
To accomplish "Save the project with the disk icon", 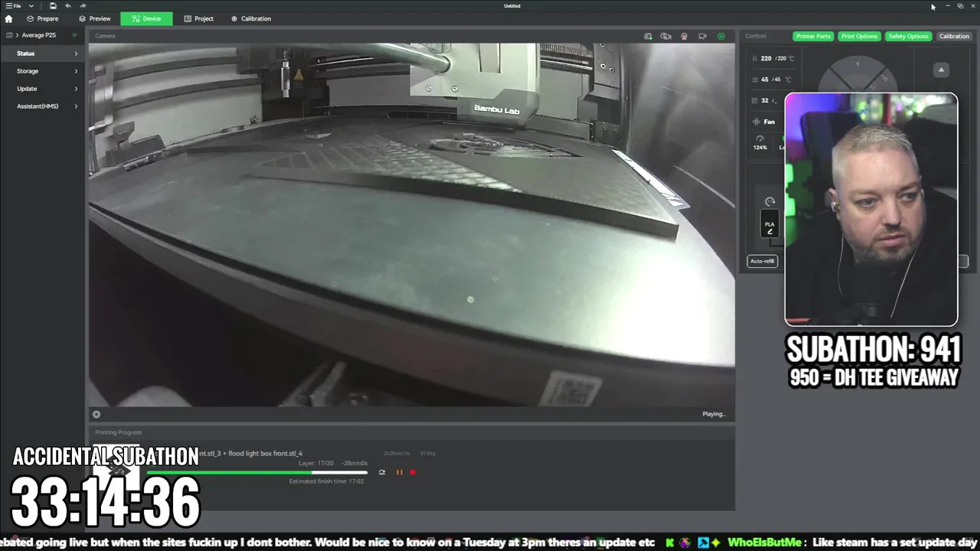I will coord(53,5).
